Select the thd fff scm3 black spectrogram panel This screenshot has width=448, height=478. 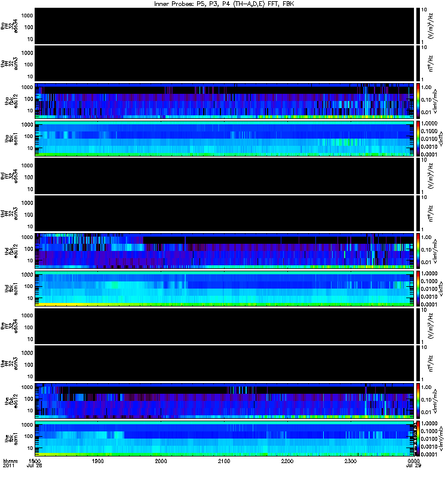click(225, 213)
